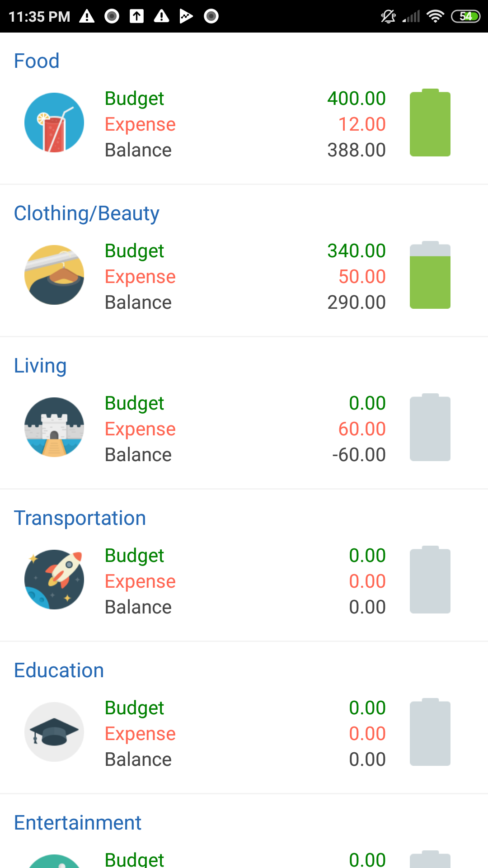Tap the Education empty battery indicator
Image resolution: width=488 pixels, height=868 pixels.
click(x=430, y=732)
